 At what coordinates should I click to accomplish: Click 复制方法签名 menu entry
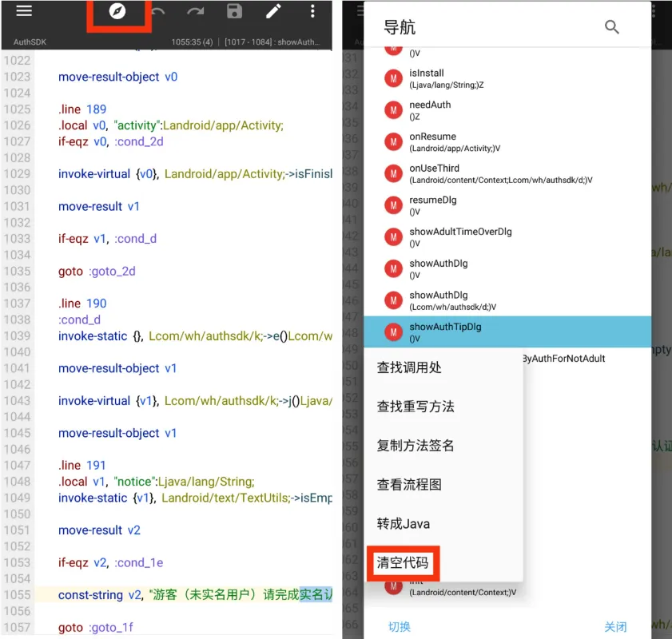pyautogui.click(x=416, y=446)
